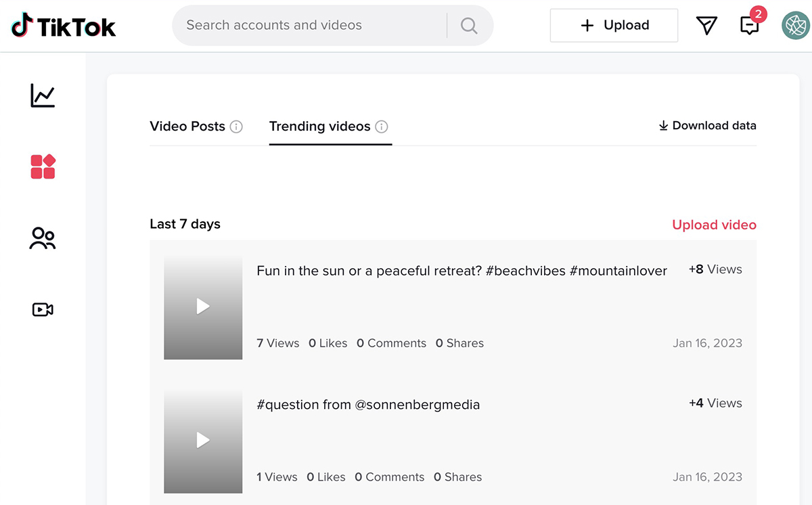Click the TikTok logo
812x505 pixels.
(x=64, y=26)
